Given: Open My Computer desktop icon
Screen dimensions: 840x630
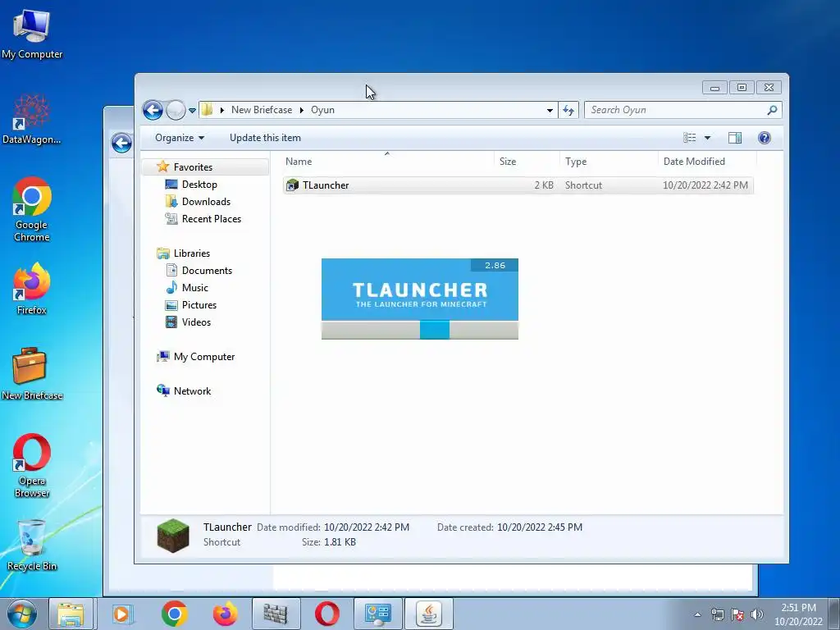Looking at the screenshot, I should point(32,34).
